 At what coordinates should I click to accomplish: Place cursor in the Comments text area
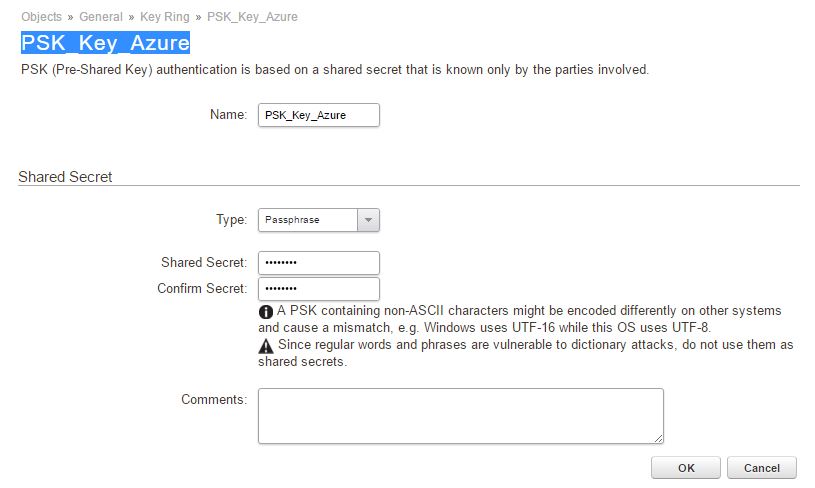(460, 415)
